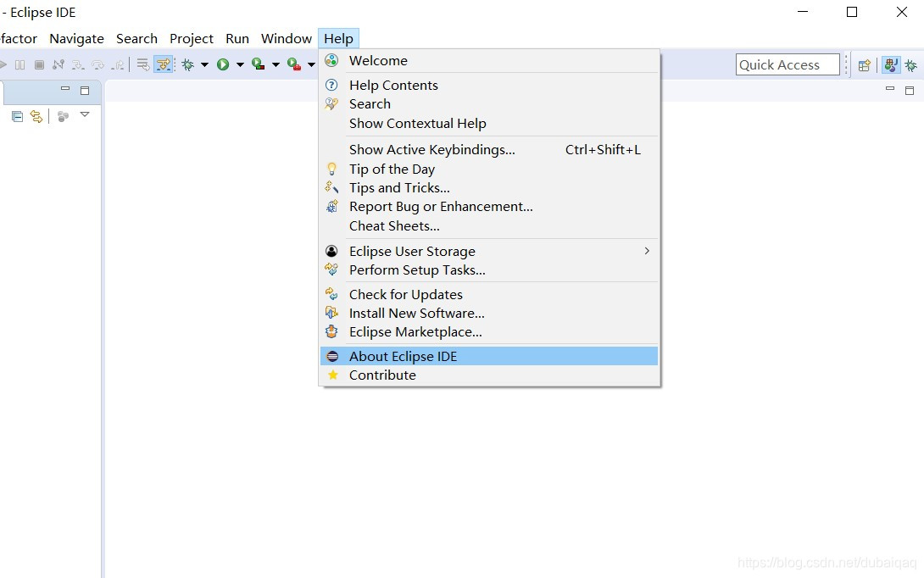Choose Perform Setup Tasks...
The image size is (924, 578).
(489, 270)
